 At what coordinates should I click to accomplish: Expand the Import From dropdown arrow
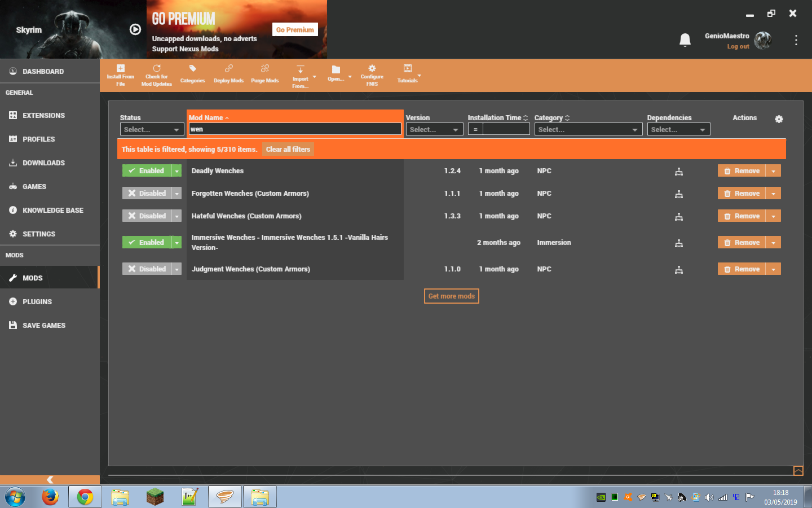pyautogui.click(x=315, y=77)
